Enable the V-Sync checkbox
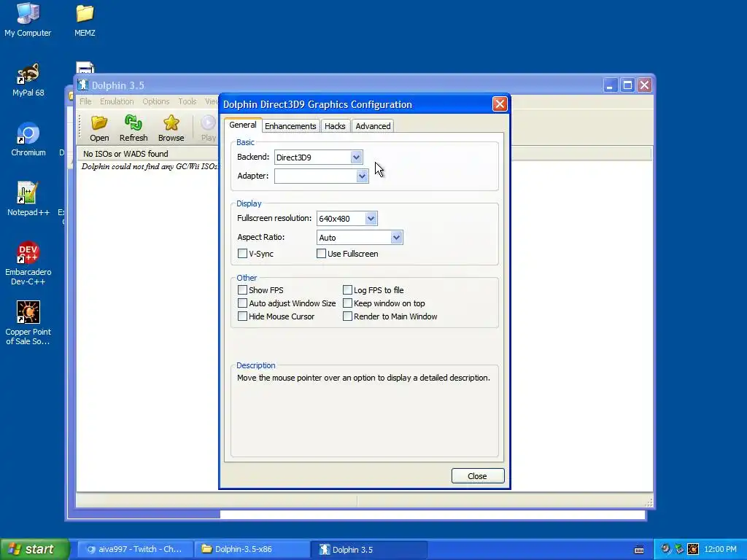This screenshot has width=747, height=560. tap(242, 253)
